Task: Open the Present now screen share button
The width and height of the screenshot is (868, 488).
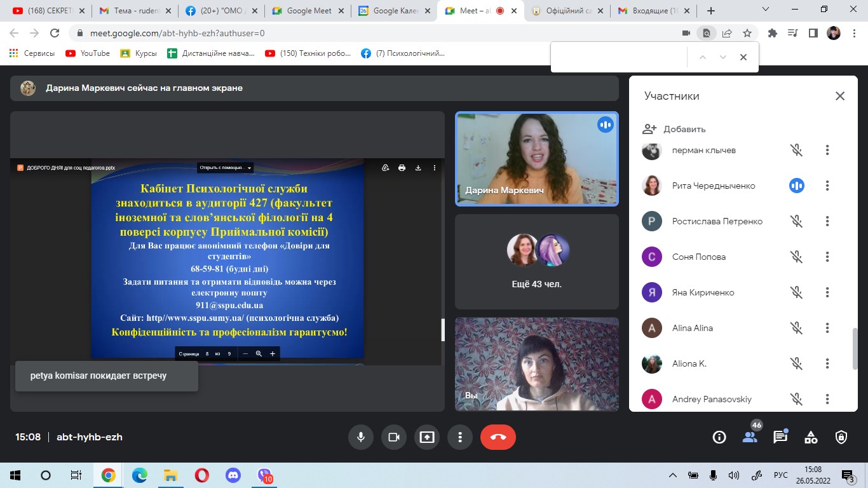Action: tap(427, 437)
